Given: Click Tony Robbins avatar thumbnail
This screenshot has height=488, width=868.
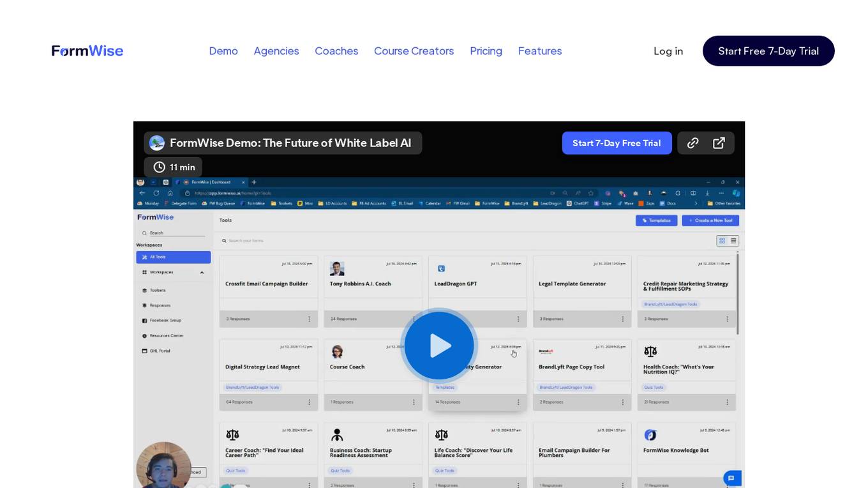Looking at the screenshot, I should click(x=337, y=268).
